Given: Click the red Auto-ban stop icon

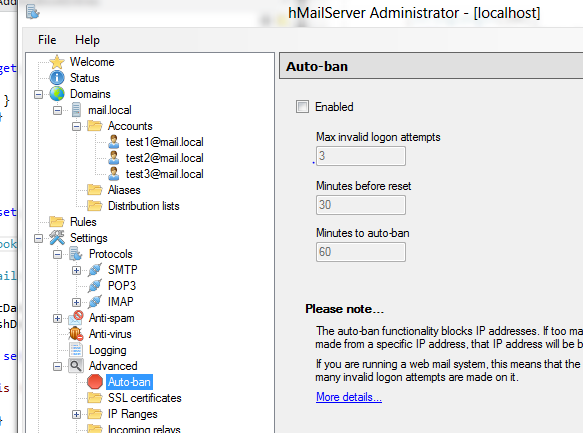Looking at the screenshot, I should (95, 382).
